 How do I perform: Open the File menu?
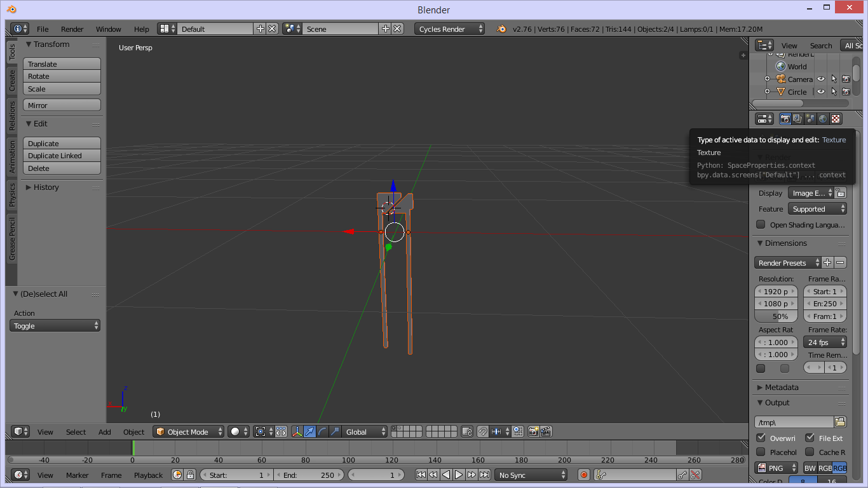pos(43,29)
